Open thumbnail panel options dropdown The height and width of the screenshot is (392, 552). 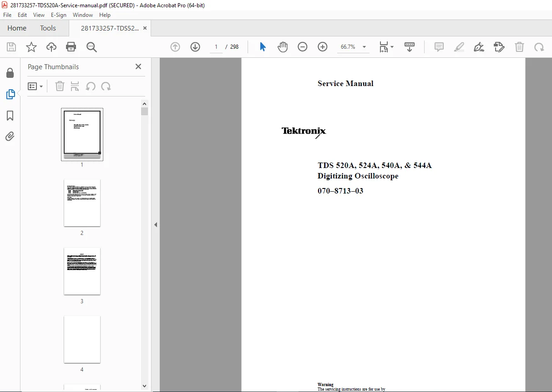35,86
